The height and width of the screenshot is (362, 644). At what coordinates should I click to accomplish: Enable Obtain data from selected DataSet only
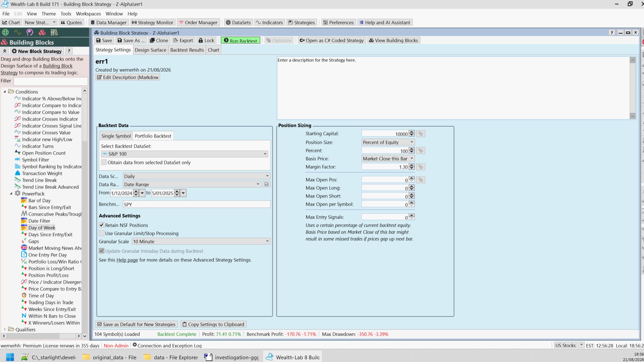tap(104, 162)
